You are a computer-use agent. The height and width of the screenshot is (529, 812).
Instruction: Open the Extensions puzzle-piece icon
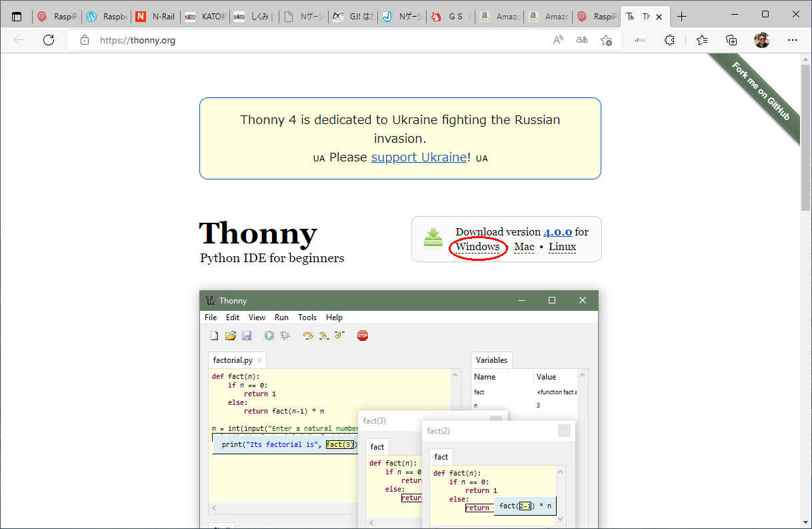click(670, 40)
